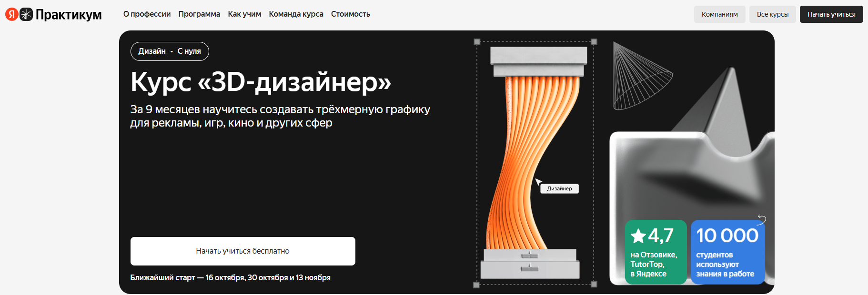Click the dark "Начать учиться" header button

pos(831,14)
